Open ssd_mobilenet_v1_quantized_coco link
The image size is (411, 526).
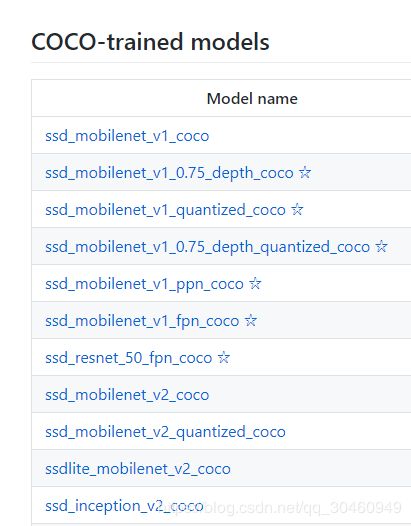pos(165,210)
